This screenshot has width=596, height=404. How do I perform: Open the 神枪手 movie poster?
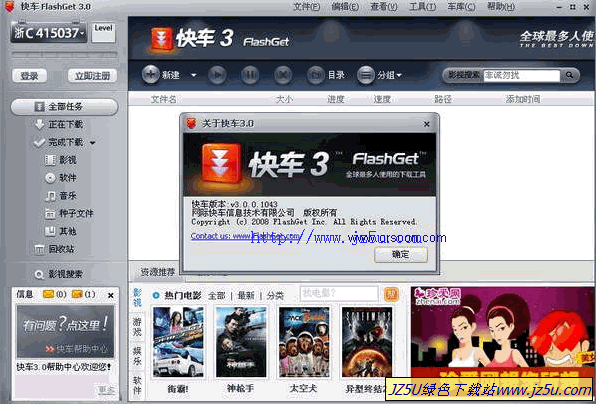[241, 342]
